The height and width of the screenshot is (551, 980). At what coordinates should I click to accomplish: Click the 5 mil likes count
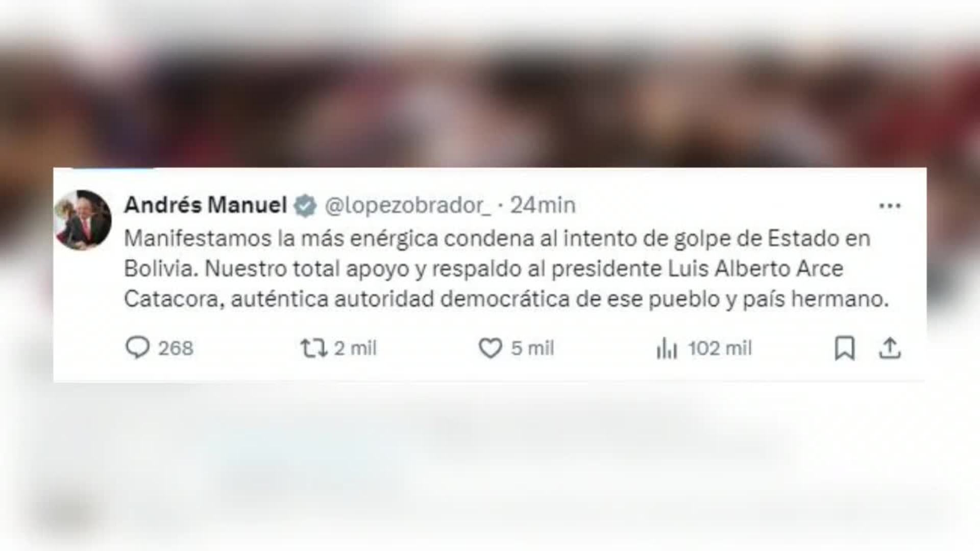click(532, 348)
